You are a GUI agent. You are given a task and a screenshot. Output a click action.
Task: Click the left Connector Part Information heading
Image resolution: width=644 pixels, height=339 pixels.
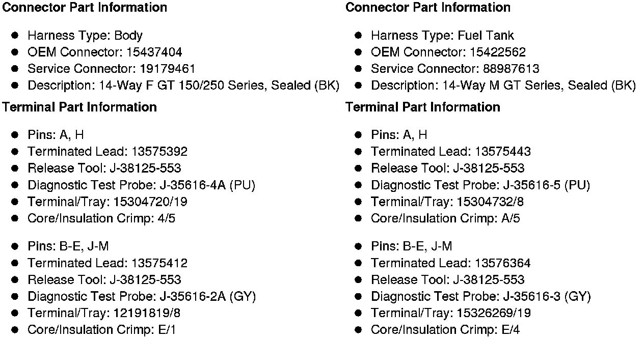(85, 8)
